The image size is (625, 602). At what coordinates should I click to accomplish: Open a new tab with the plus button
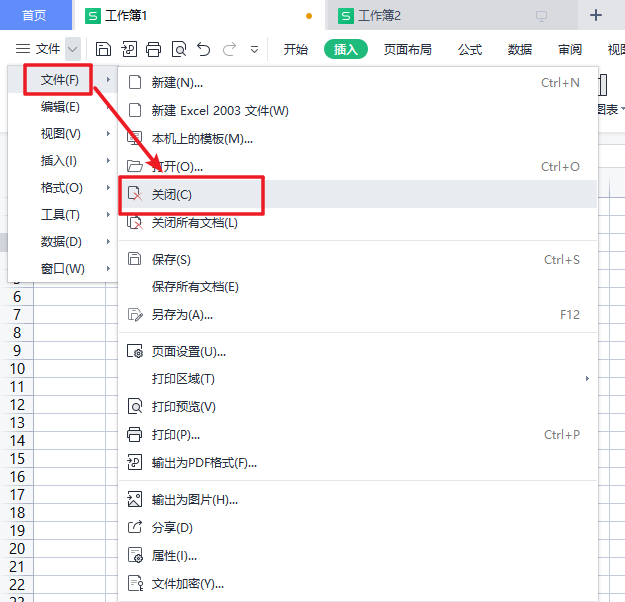(x=596, y=16)
